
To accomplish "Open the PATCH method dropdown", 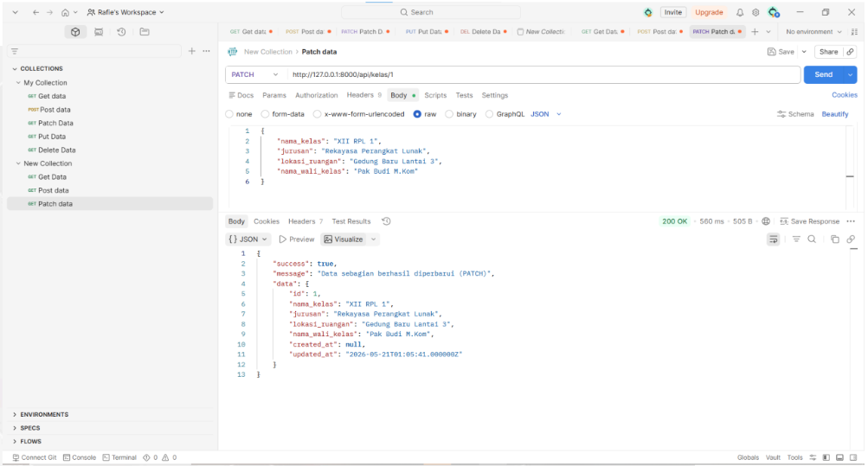I will pos(255,74).
